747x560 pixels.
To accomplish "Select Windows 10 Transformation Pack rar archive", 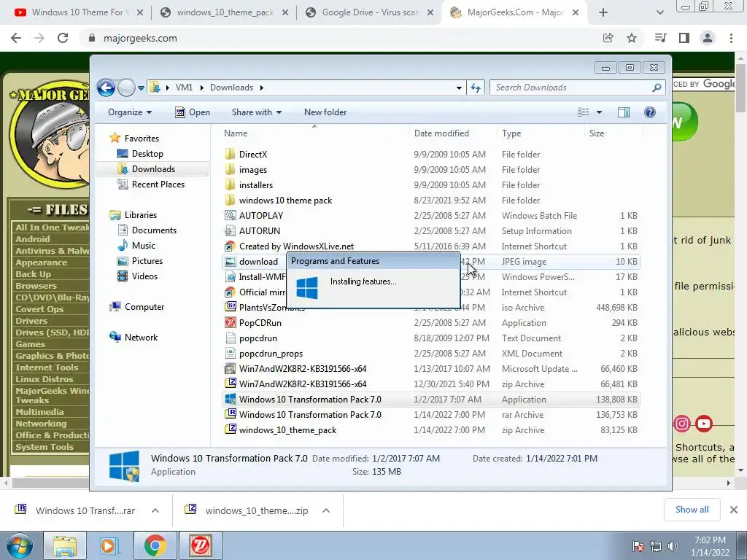I will point(310,415).
